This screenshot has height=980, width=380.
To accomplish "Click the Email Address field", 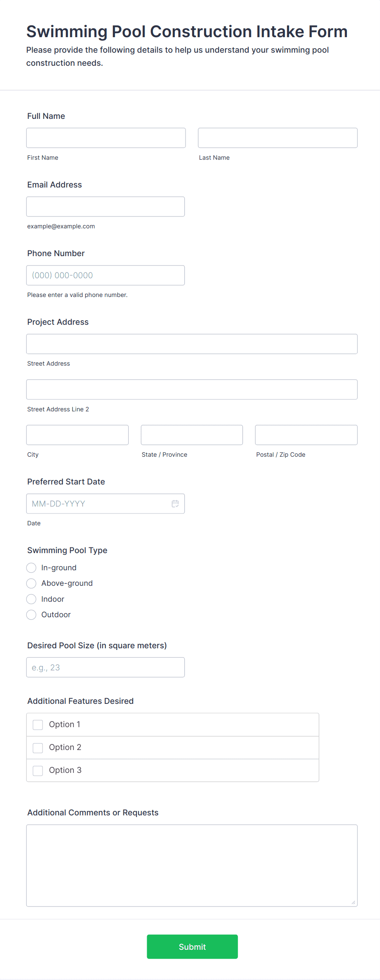I will 105,207.
